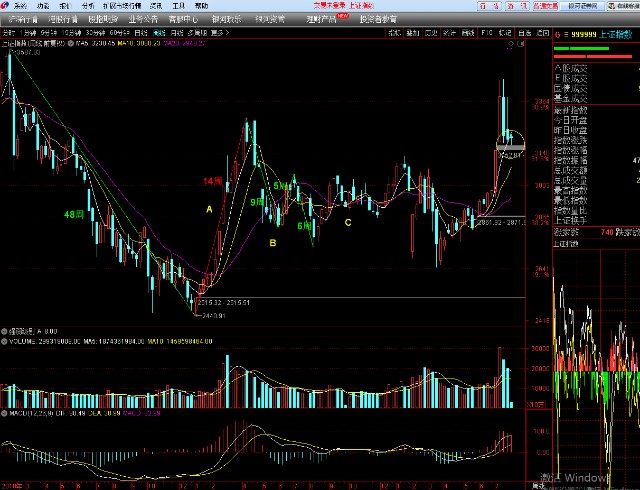Image resolution: width=640 pixels, height=490 pixels.
Task: Click the F10 toolbar button
Action: click(x=487, y=33)
